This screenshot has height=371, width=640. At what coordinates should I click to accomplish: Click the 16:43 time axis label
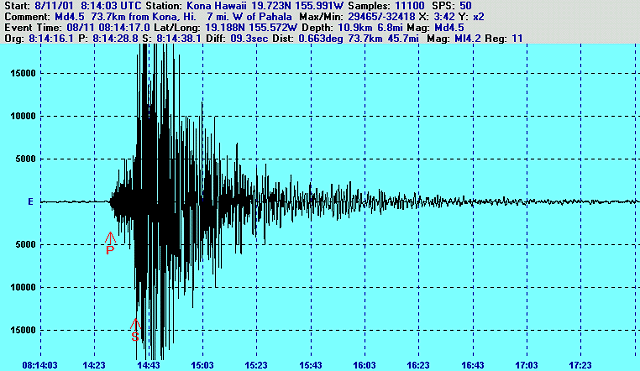(x=473, y=365)
